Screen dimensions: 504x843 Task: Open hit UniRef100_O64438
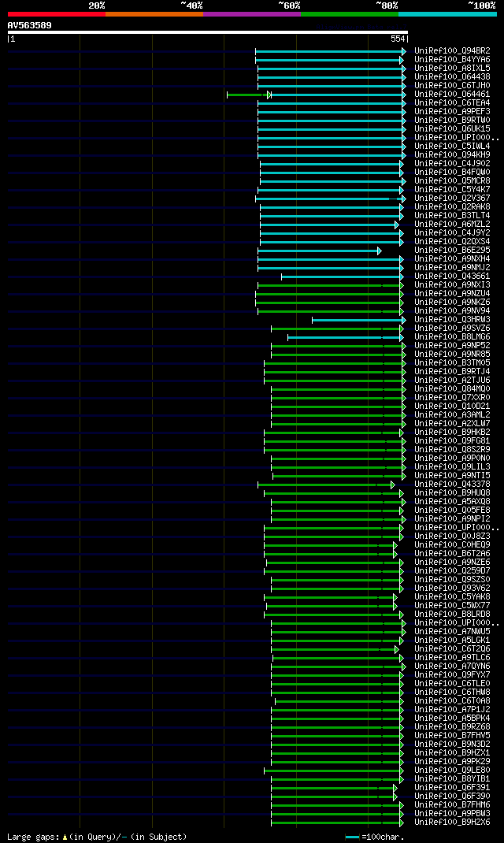coord(452,77)
